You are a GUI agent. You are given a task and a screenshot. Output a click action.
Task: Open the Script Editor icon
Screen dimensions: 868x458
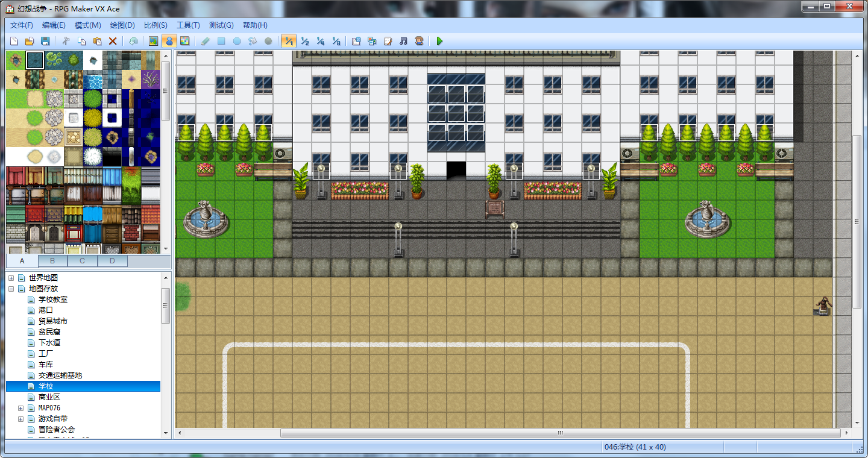click(388, 41)
